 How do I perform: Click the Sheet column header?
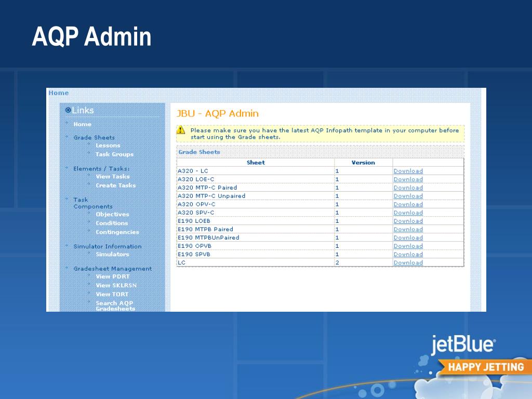pyautogui.click(x=256, y=163)
